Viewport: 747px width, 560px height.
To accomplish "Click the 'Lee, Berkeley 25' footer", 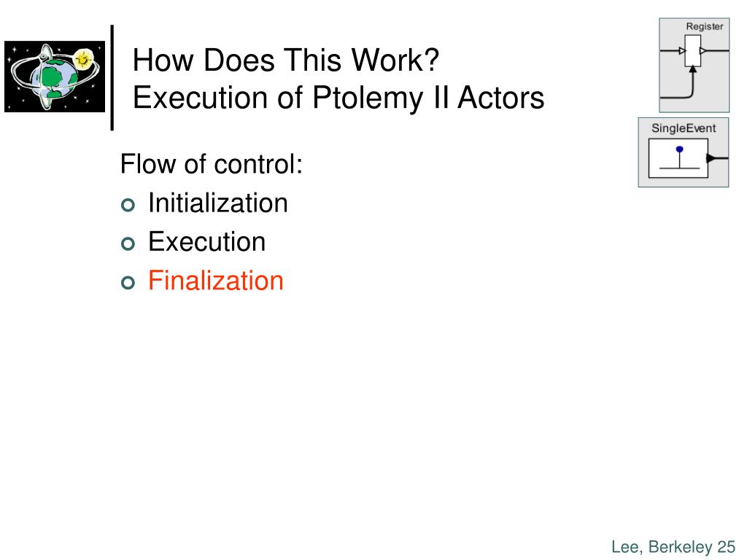I will (x=673, y=547).
